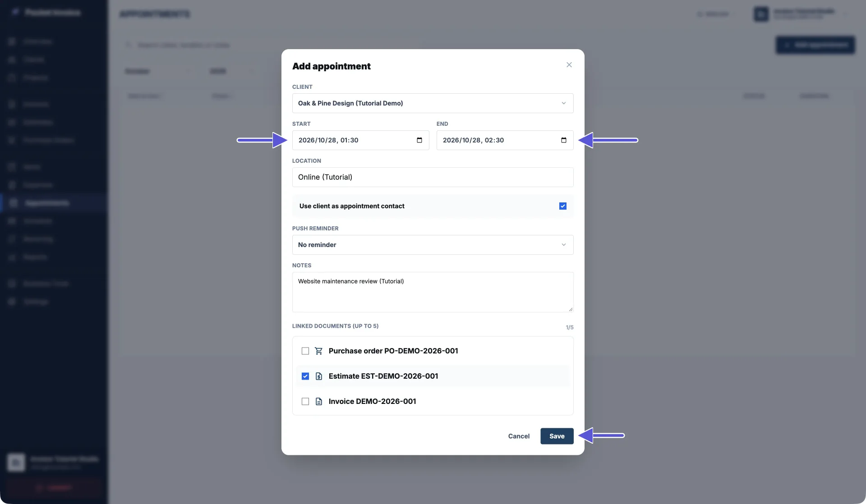866x504 pixels.
Task: Save the new appointment
Action: [x=557, y=436]
